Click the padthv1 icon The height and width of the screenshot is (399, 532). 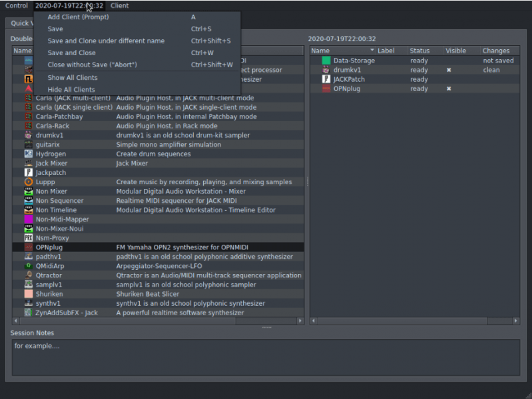pyautogui.click(x=29, y=257)
